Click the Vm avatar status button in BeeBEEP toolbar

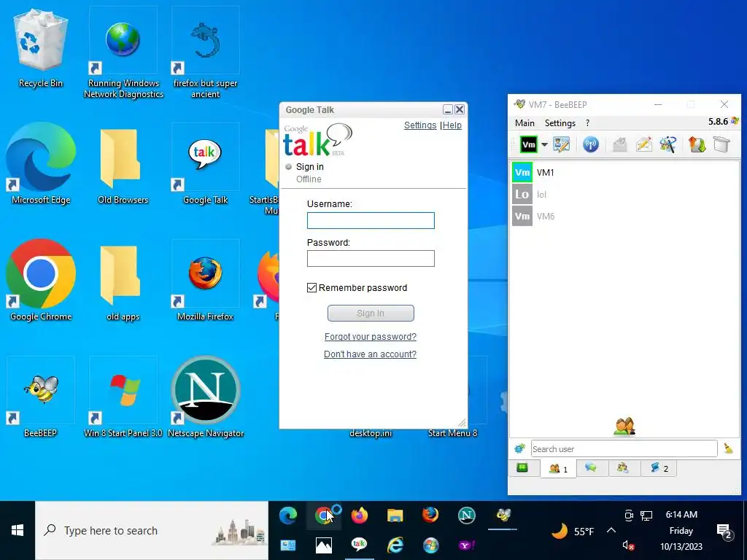(528, 144)
